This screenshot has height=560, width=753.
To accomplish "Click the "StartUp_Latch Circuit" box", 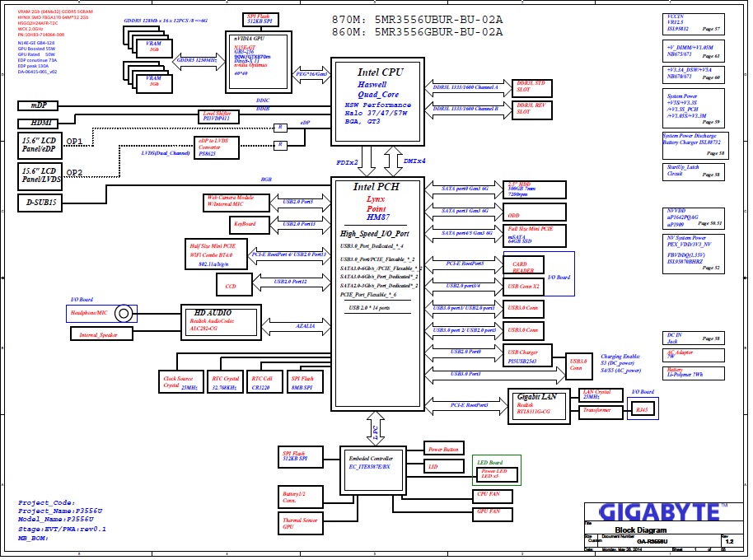I will [x=694, y=172].
